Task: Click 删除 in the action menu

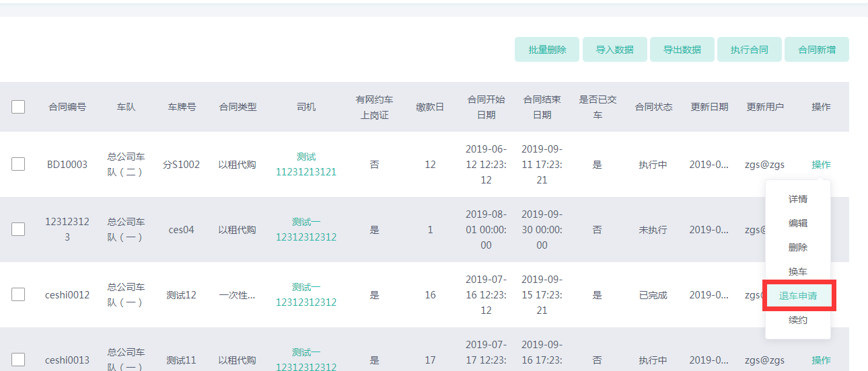Action: coord(798,247)
